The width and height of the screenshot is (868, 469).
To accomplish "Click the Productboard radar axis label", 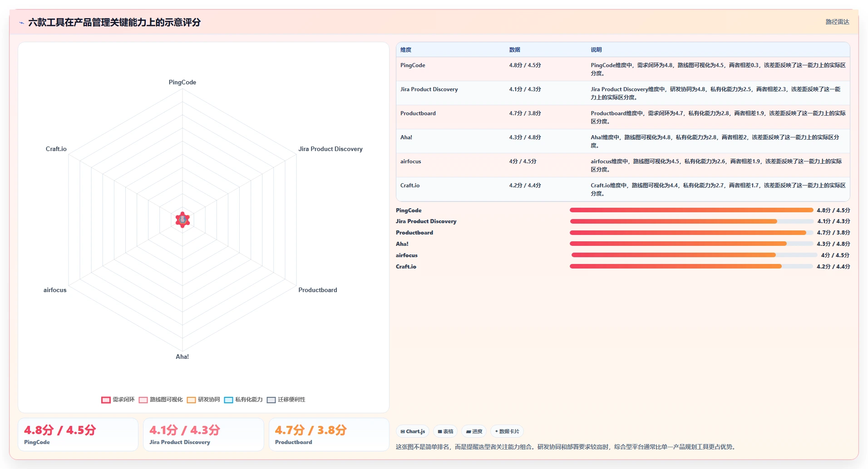I will point(318,290).
